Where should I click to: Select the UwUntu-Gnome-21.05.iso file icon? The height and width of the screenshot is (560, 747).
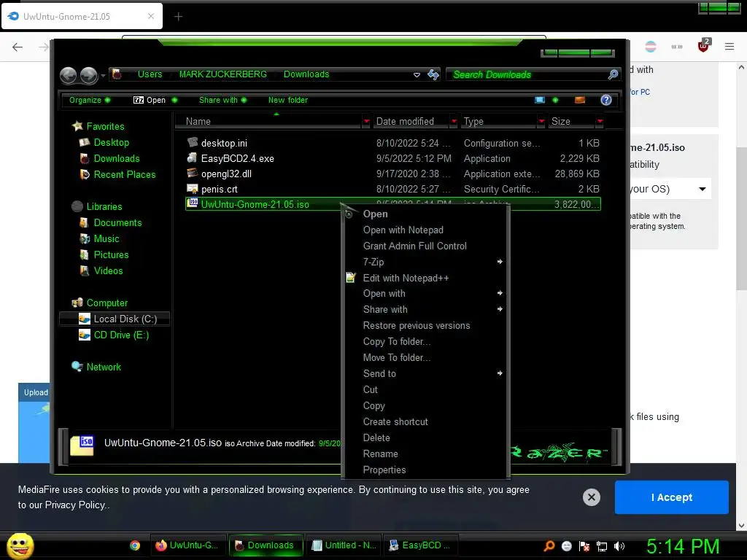(193, 203)
